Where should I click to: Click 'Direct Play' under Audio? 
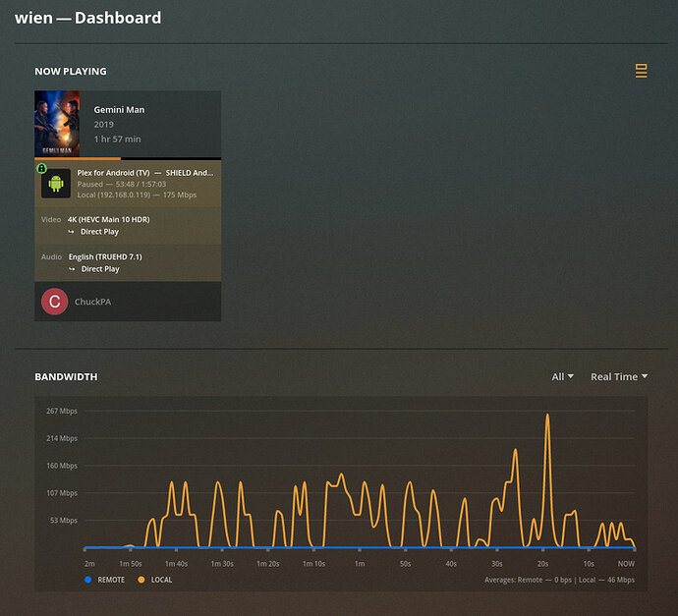coord(100,269)
